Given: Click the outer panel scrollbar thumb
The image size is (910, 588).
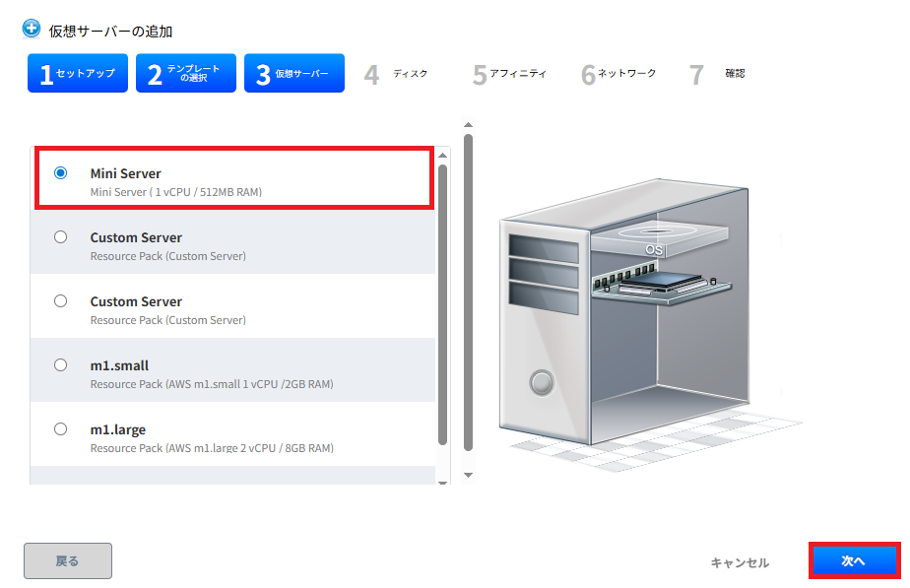Looking at the screenshot, I should [x=469, y=293].
